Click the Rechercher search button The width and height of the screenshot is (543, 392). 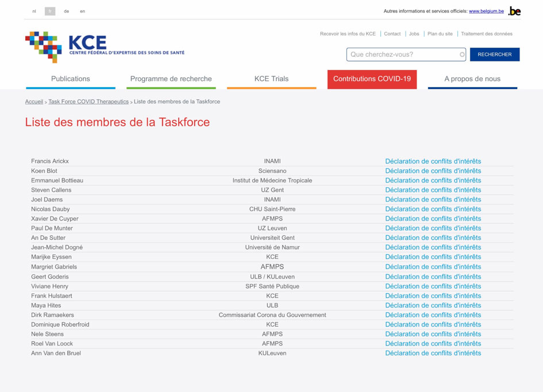[494, 55]
